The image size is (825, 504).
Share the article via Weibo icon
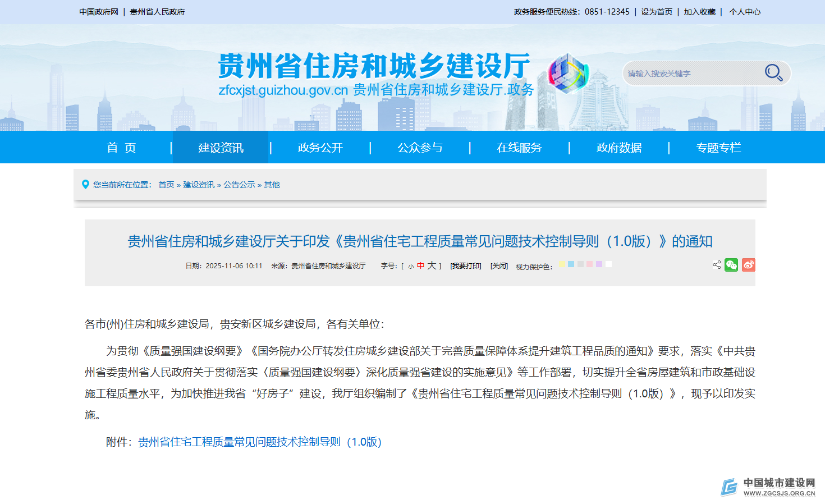[x=748, y=265]
